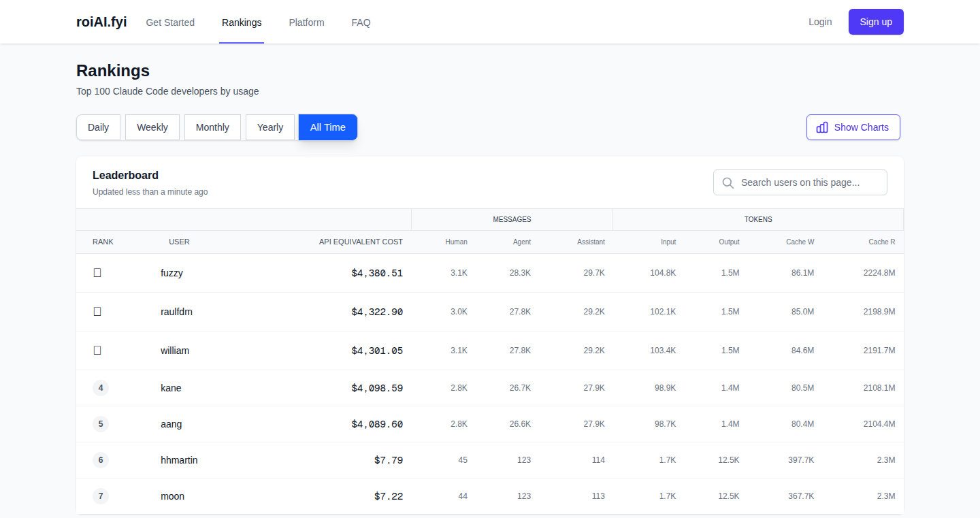Select the All Time period
The height and width of the screenshot is (518, 980).
click(328, 127)
